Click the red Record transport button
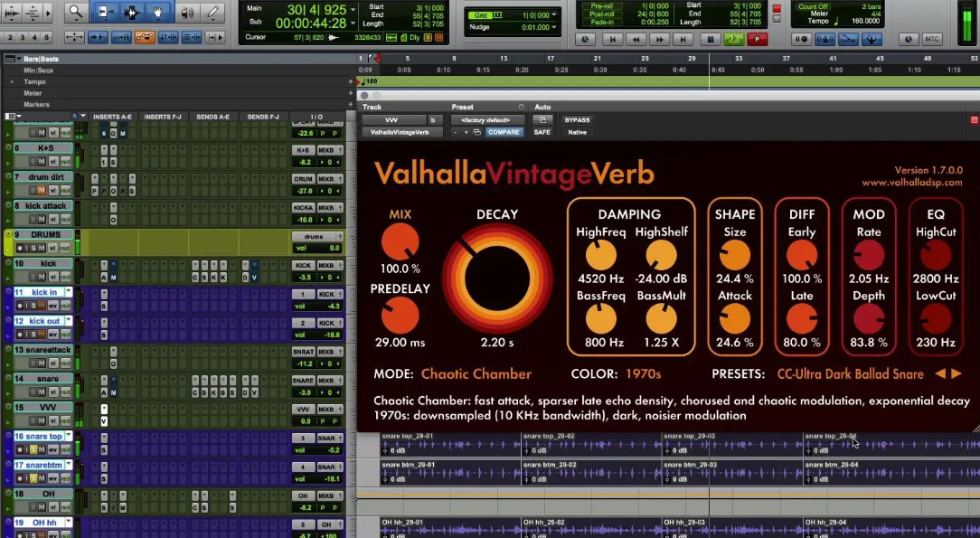This screenshot has height=538, width=980. pyautogui.click(x=757, y=40)
